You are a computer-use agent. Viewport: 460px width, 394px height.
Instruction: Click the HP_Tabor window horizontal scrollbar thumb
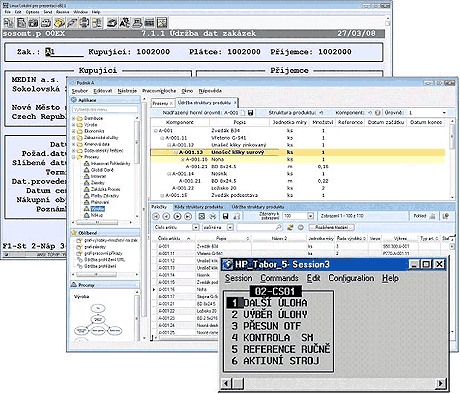click(x=238, y=383)
